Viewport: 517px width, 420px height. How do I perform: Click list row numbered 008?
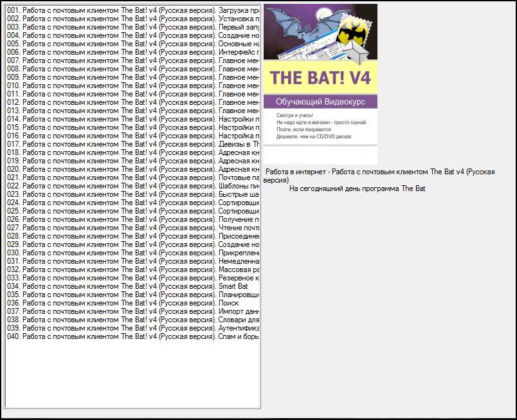point(133,69)
